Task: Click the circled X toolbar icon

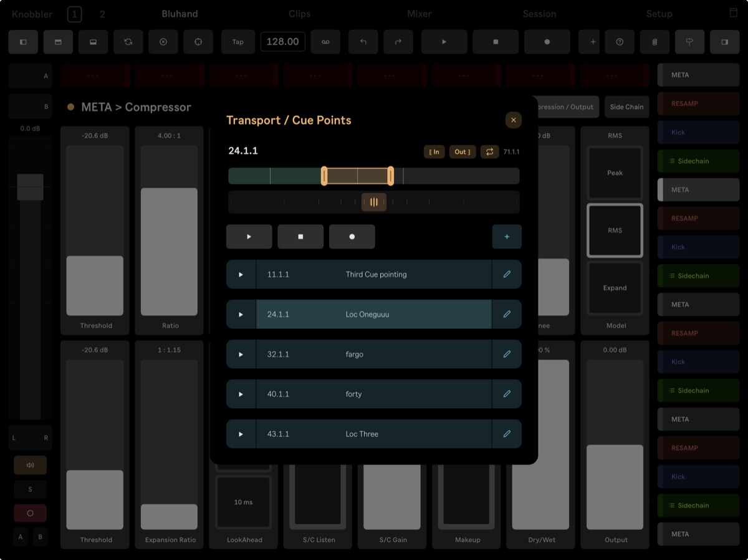Action: point(163,42)
